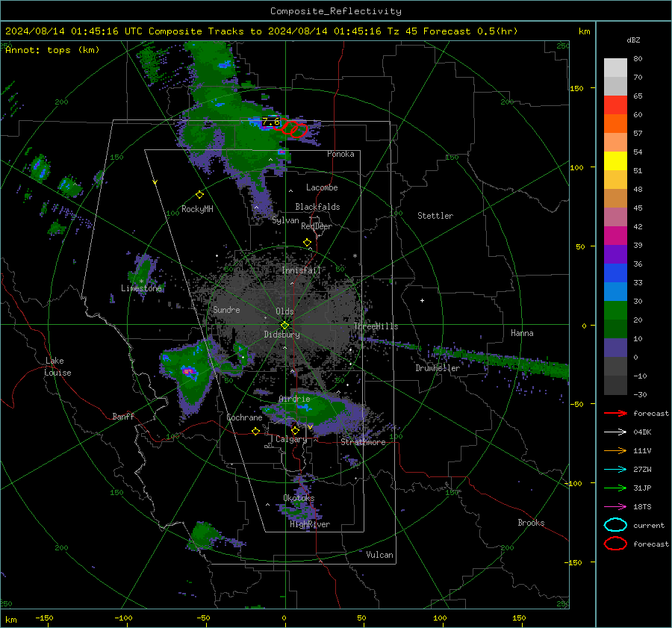Click the Banff town label

tap(123, 416)
